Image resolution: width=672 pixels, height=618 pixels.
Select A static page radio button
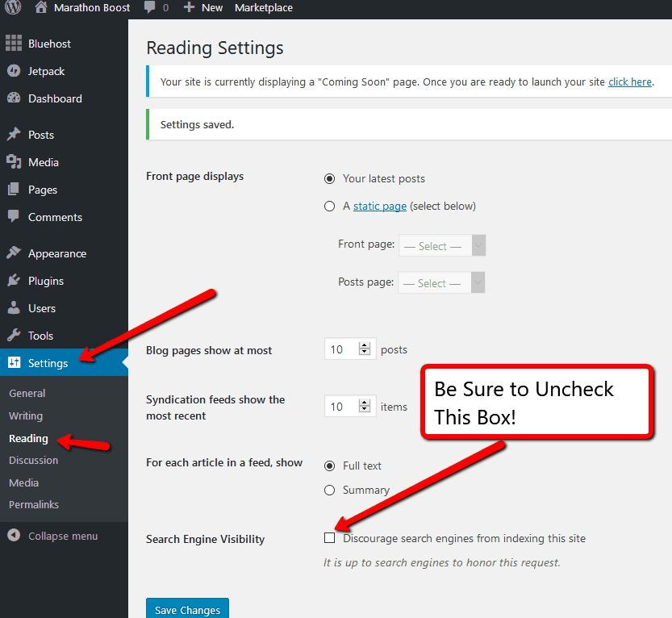(x=330, y=207)
